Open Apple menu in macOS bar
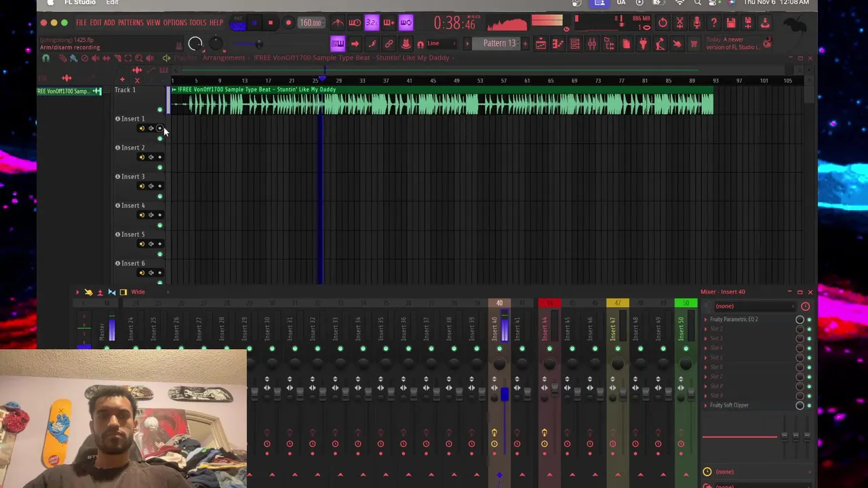Screen dimensions: 868x488 click(x=50, y=3)
